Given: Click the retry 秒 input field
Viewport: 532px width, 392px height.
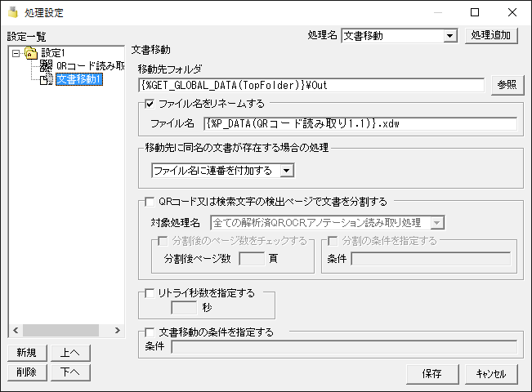Looking at the screenshot, I should click(184, 308).
